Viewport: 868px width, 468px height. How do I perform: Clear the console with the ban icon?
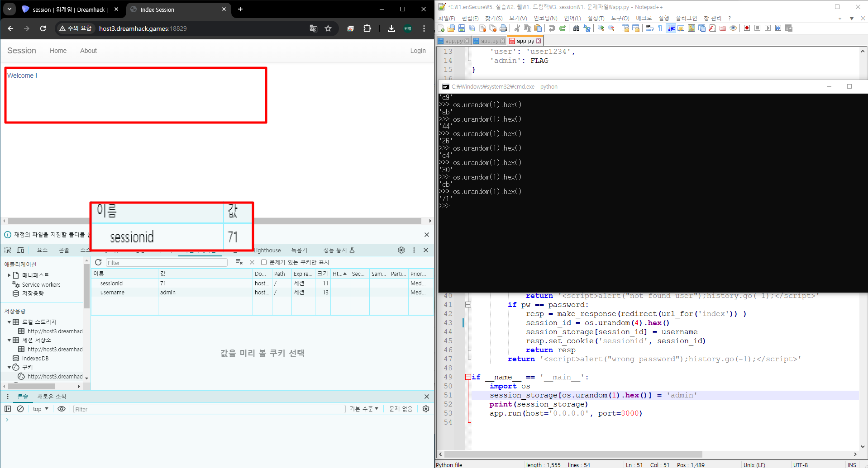click(20, 409)
